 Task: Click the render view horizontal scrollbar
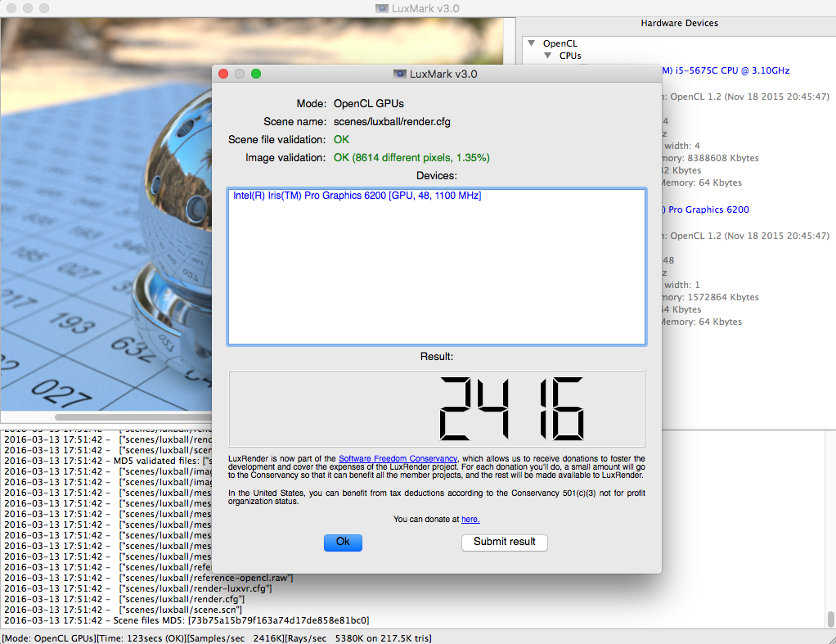point(133,417)
